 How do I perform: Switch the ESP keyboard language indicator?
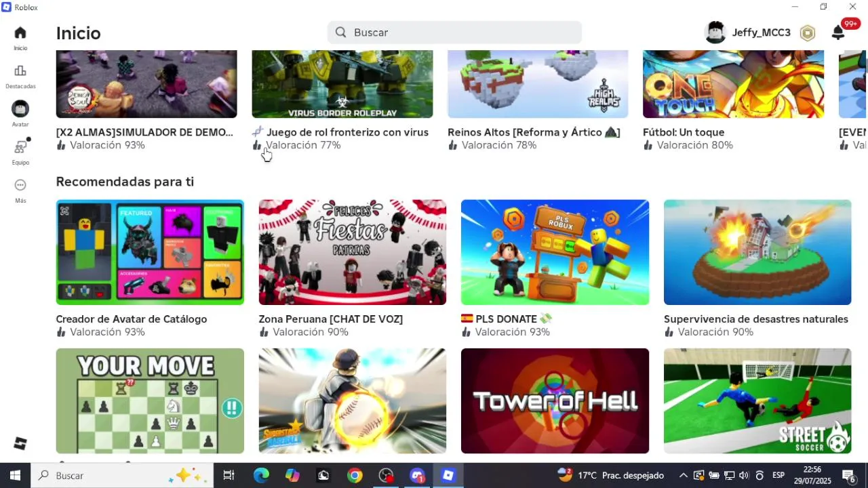[778, 476]
